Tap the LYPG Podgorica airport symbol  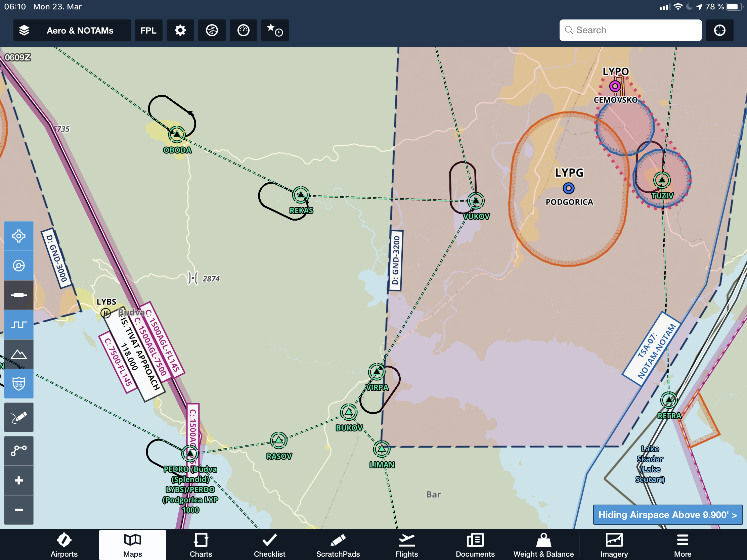(x=568, y=188)
